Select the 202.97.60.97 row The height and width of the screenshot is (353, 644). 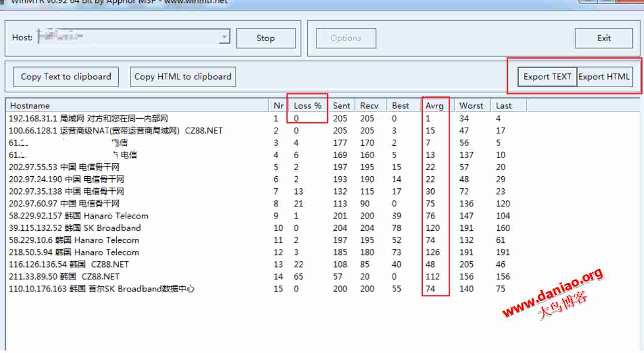coord(265,204)
